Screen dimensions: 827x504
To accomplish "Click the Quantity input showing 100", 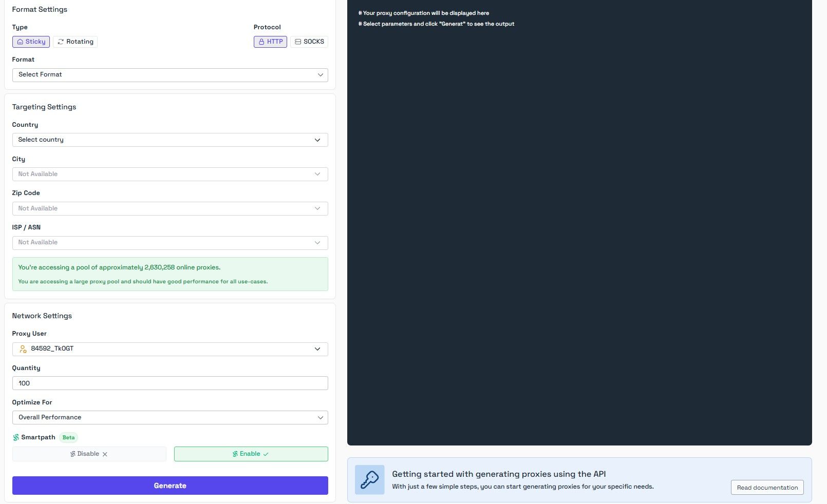I will (x=170, y=383).
